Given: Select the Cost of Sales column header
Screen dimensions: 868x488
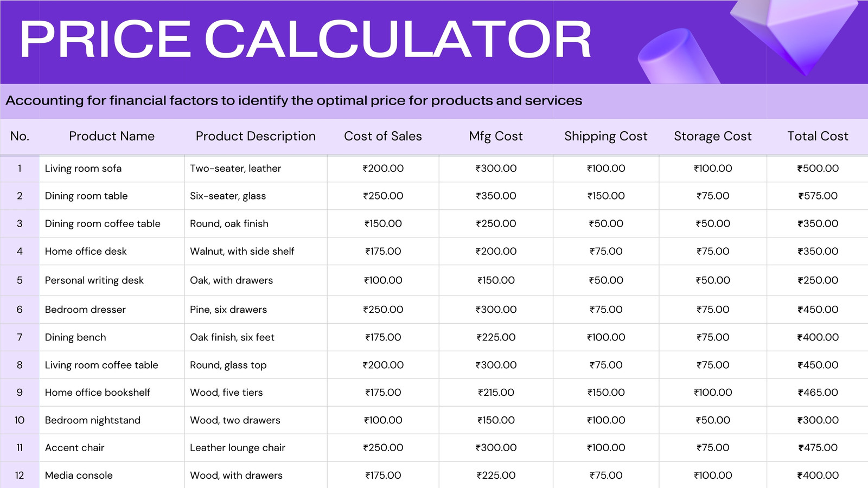Looking at the screenshot, I should [x=383, y=136].
